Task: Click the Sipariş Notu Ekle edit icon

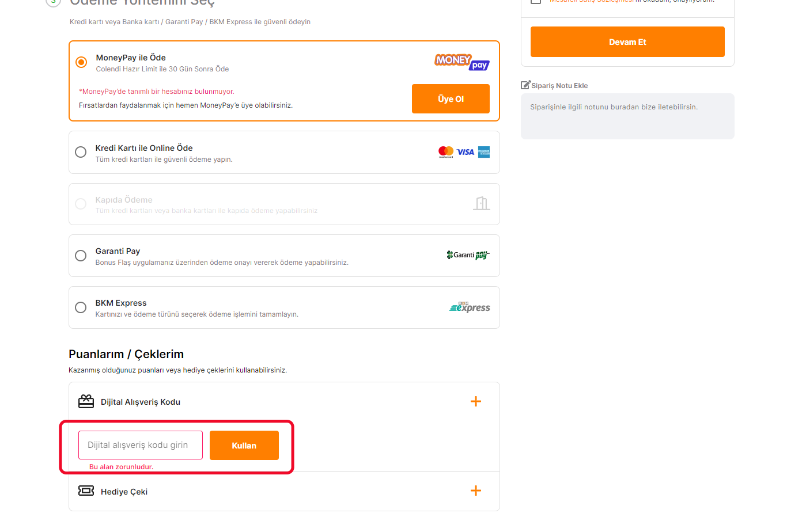Action: (525, 85)
